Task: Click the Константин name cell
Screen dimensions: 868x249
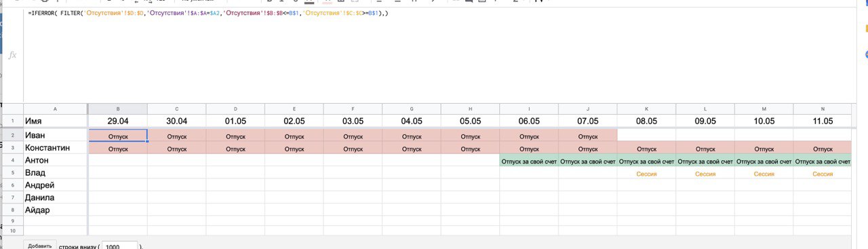Action: click(55, 148)
